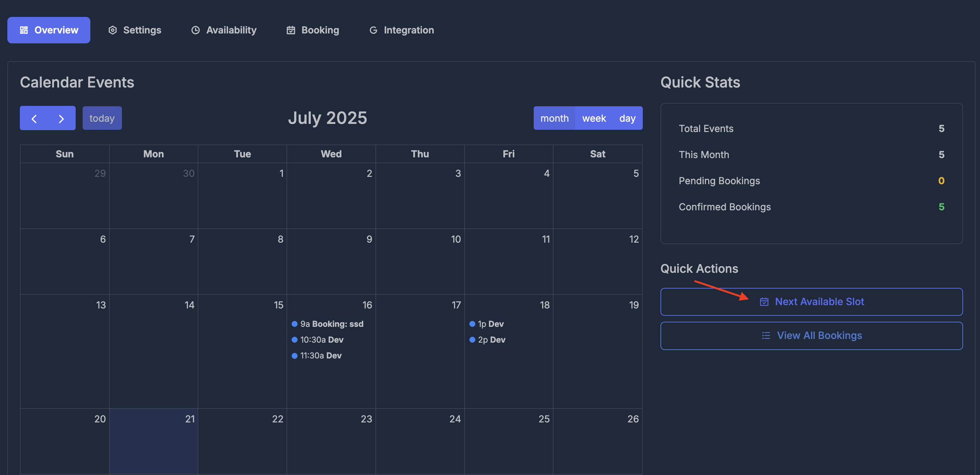
Task: Switch to the Settings tab
Action: pos(135,30)
